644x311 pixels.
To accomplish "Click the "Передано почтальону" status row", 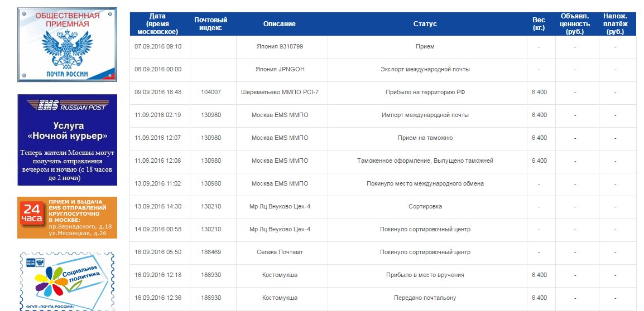I will click(425, 298).
